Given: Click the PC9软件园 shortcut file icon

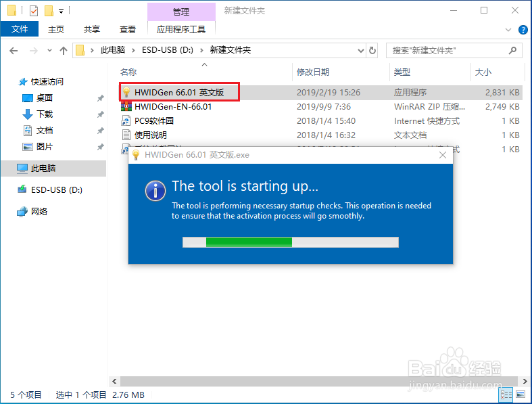Looking at the screenshot, I should tap(126, 120).
